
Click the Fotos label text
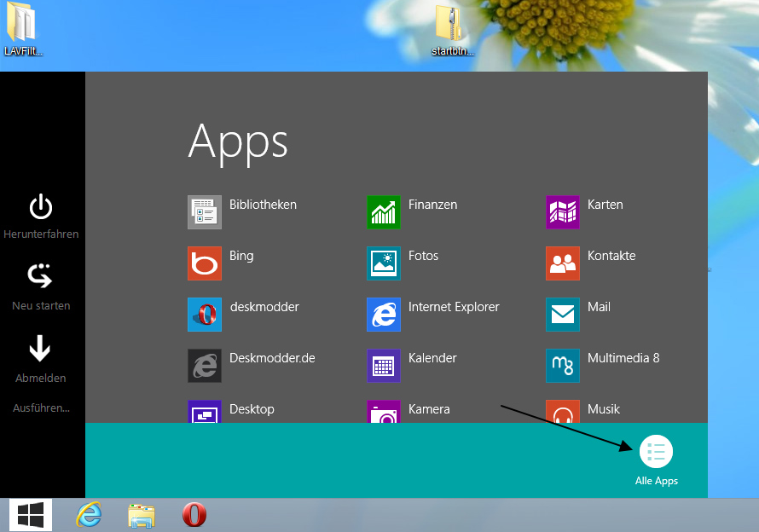[424, 256]
